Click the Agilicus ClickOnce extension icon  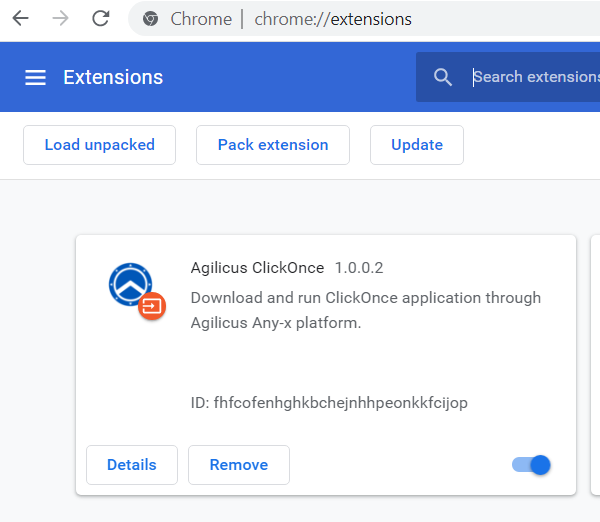pos(137,291)
